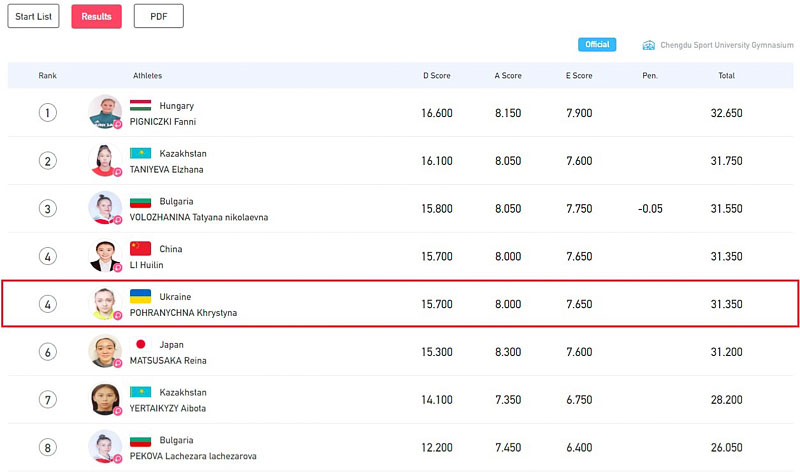Click the D Score column header
This screenshot has width=800, height=472.
tap(437, 76)
